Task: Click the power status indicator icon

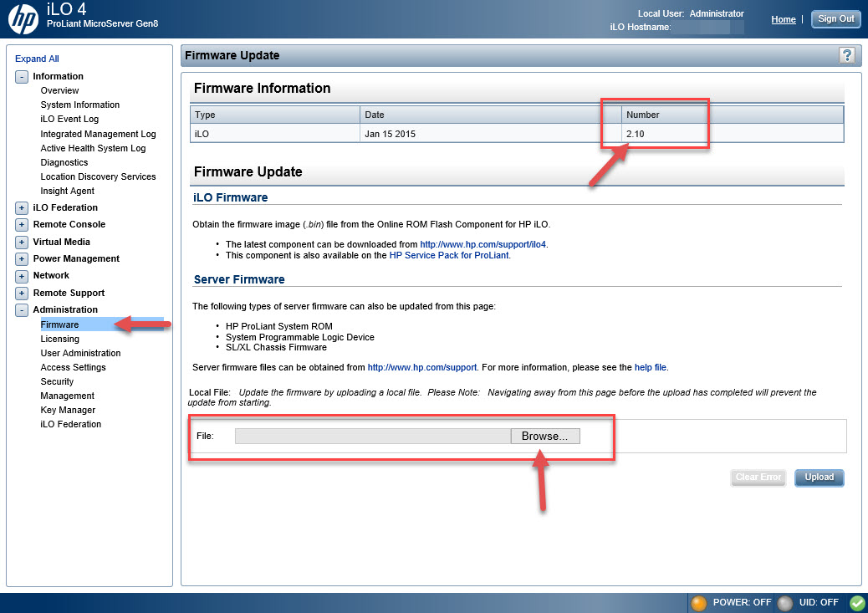Action: (698, 602)
